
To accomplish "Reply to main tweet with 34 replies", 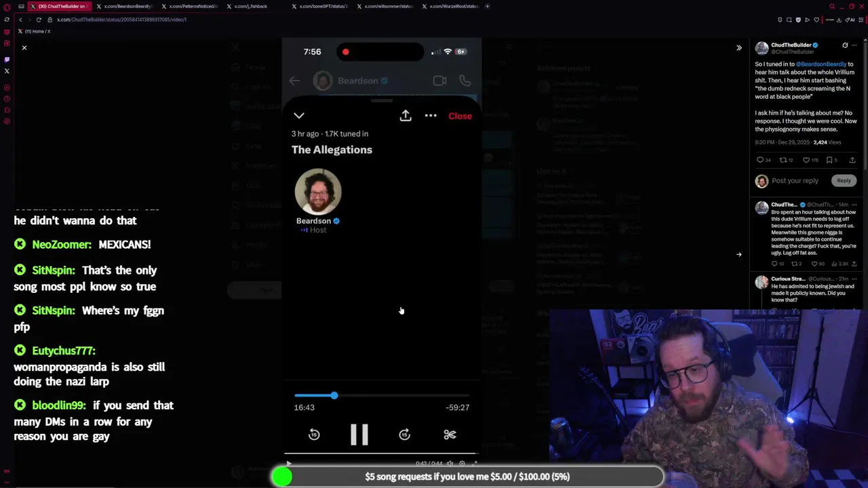I will coord(764,160).
